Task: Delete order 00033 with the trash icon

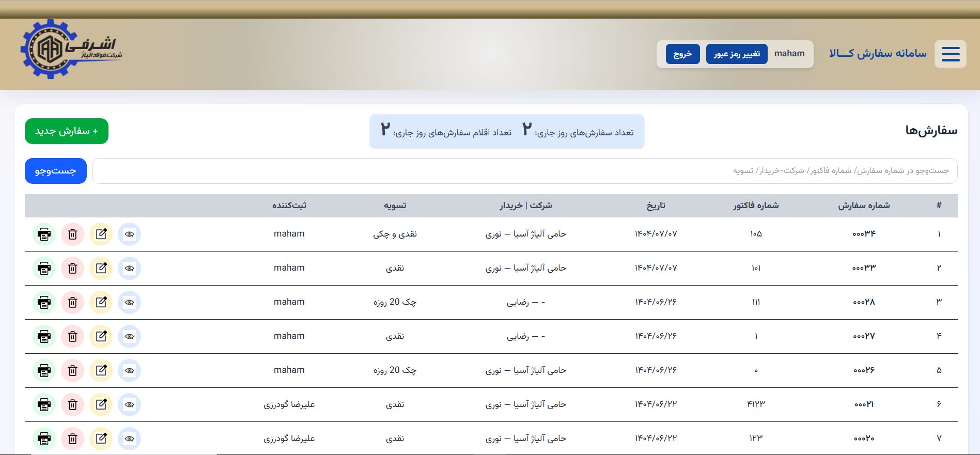Action: 73,268
